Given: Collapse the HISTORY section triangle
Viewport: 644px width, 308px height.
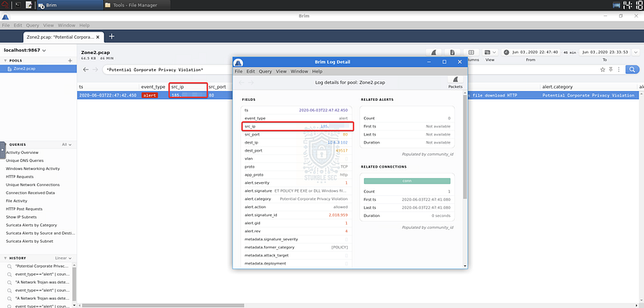Looking at the screenshot, I should pos(5,258).
